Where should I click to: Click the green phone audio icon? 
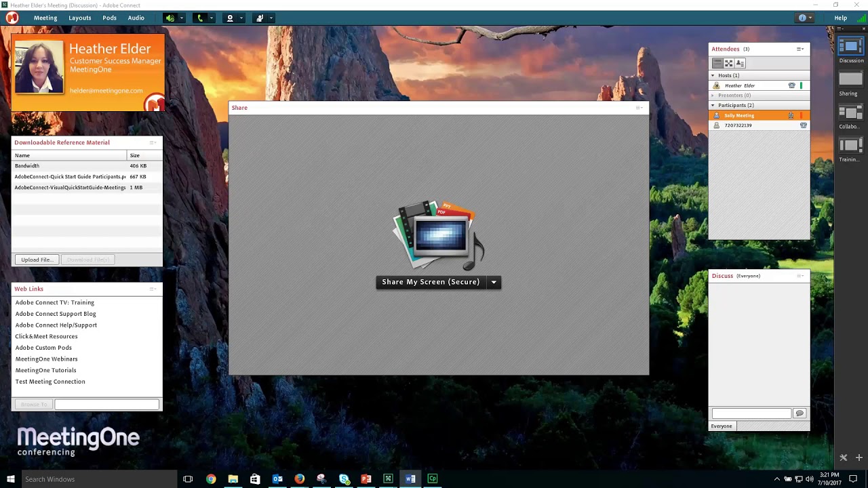click(199, 18)
